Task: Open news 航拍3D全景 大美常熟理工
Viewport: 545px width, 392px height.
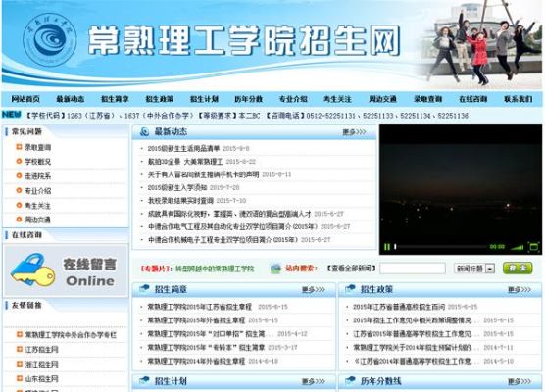Action: pos(185,162)
